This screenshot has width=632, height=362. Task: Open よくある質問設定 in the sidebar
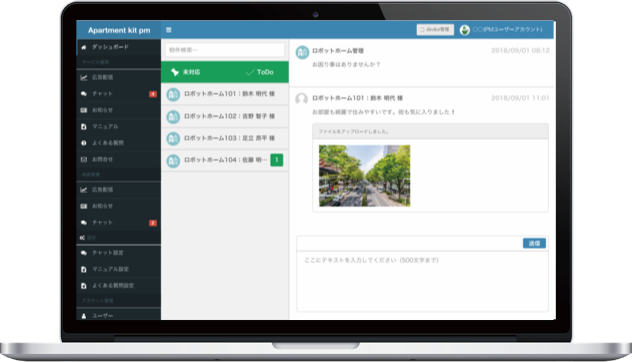(x=118, y=286)
